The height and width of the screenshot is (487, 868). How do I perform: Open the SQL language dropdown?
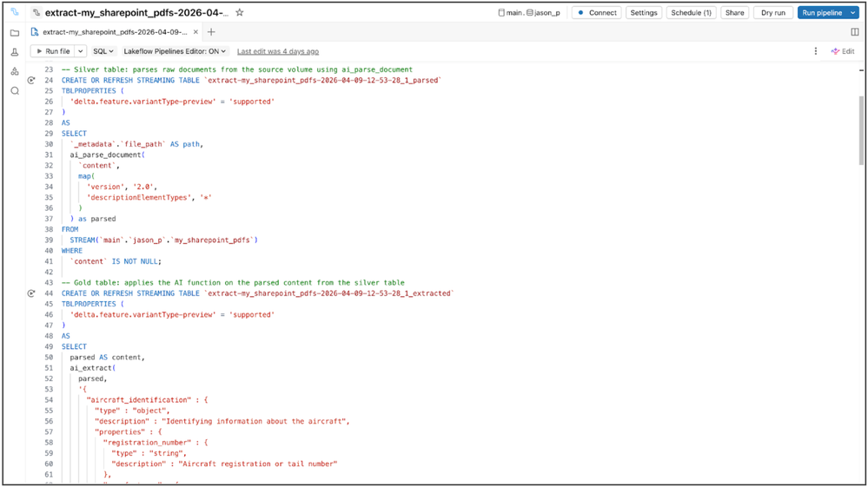pos(103,51)
